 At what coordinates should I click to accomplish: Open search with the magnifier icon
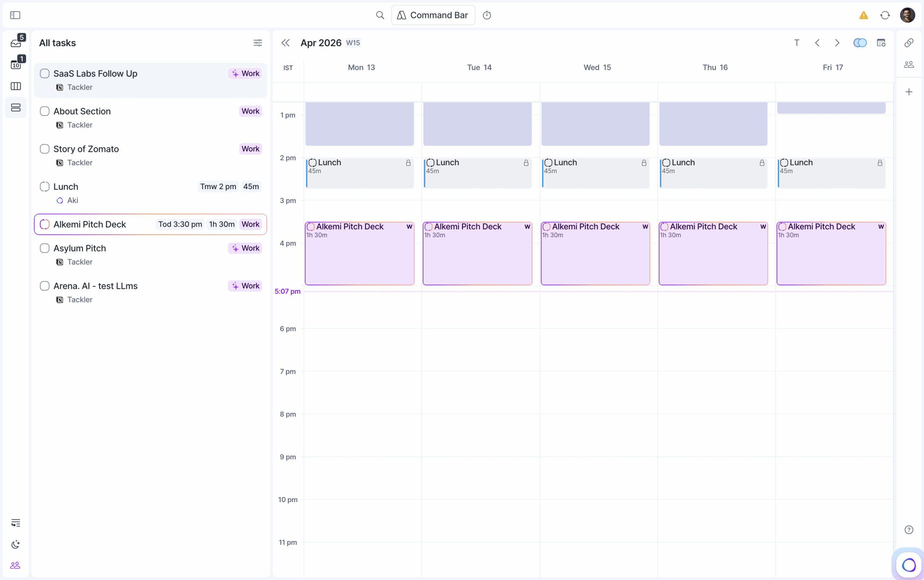coord(380,15)
